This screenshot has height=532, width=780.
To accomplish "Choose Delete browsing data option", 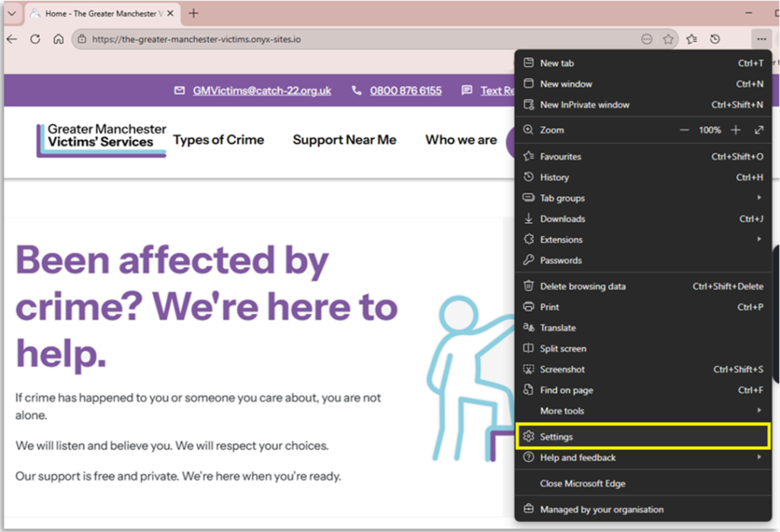I will point(583,287).
